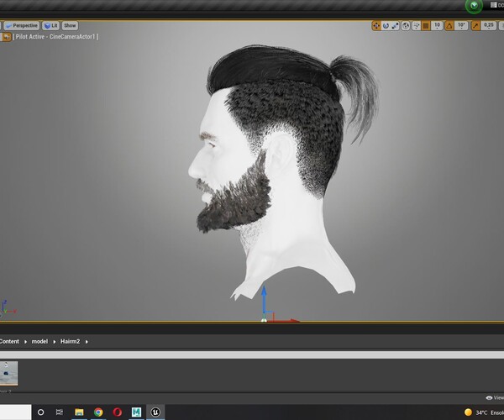Expand arrow after Hairm2 breadcrumb
Screen dimensions: 504x420
87,342
